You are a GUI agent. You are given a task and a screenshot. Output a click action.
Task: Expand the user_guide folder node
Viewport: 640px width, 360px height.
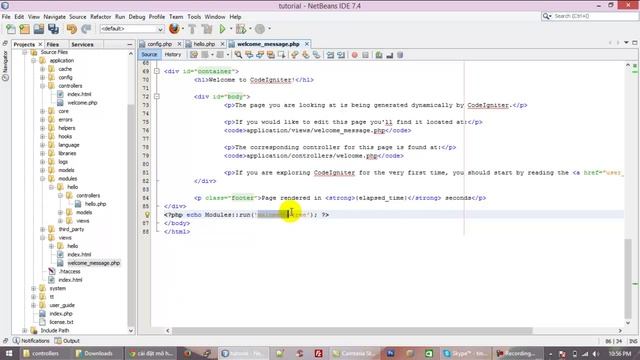coord(34,305)
